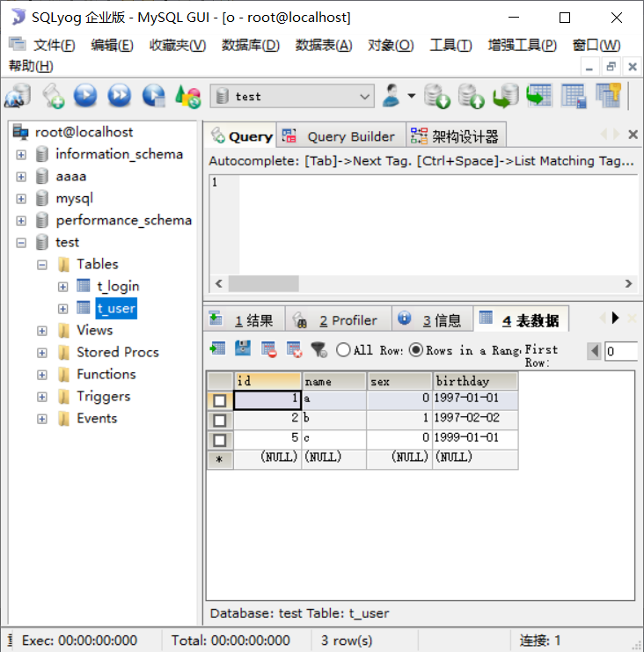Expand the mysql database node
Viewport: 644px width, 652px height.
point(21,199)
